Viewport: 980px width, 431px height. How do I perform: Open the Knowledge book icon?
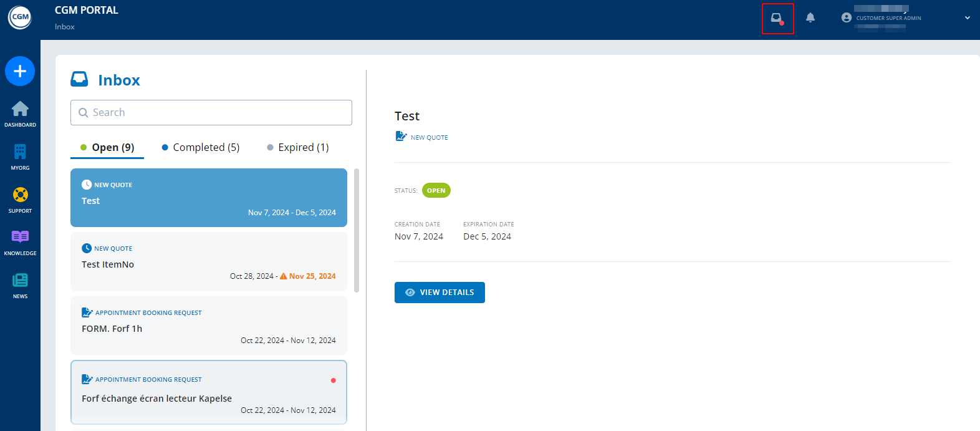(x=20, y=238)
